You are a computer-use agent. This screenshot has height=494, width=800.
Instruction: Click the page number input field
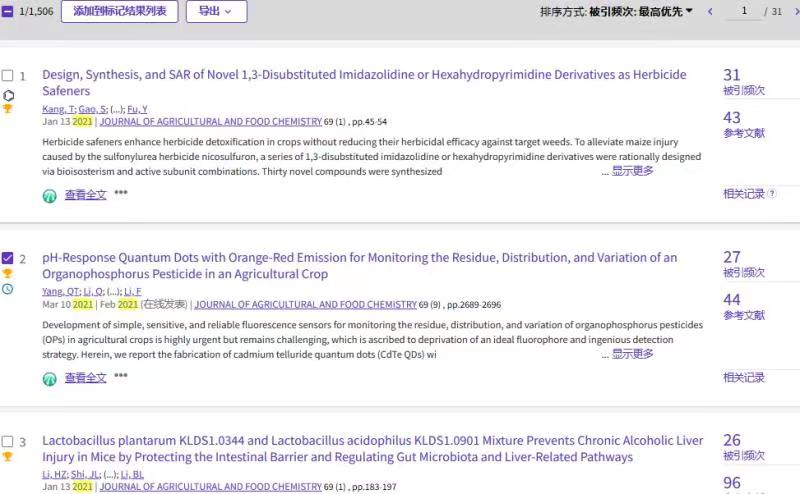point(744,12)
